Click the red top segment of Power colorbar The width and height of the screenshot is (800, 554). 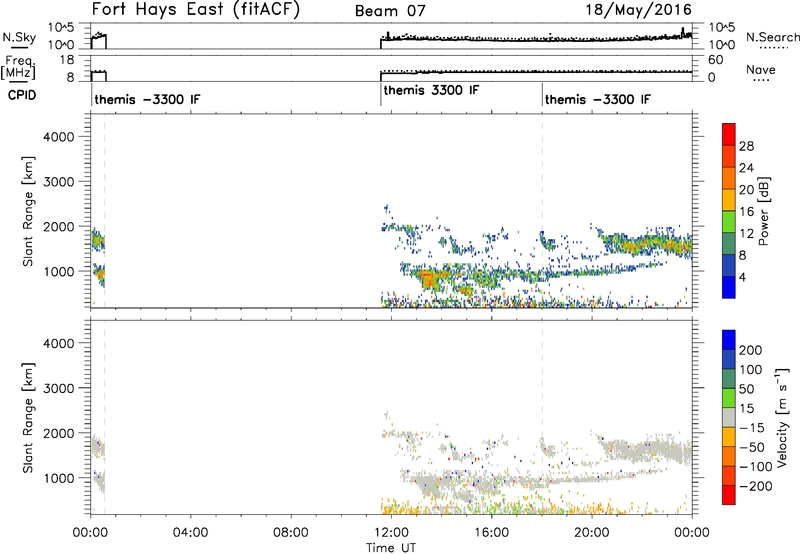729,134
